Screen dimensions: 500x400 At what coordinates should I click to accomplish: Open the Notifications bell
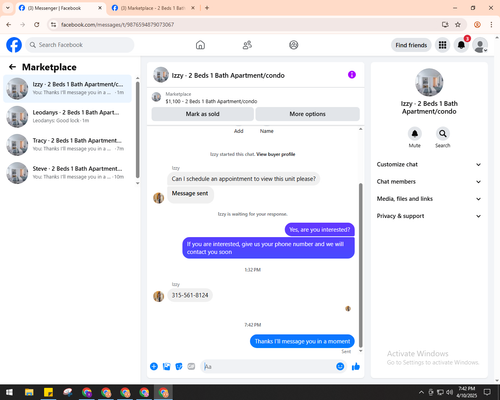(461, 45)
